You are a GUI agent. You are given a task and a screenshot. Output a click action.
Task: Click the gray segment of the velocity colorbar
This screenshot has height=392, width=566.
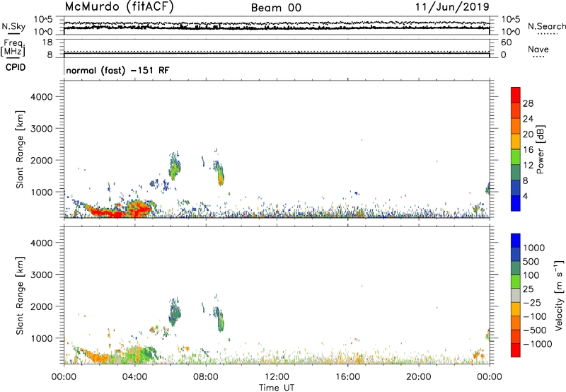[x=516, y=295]
